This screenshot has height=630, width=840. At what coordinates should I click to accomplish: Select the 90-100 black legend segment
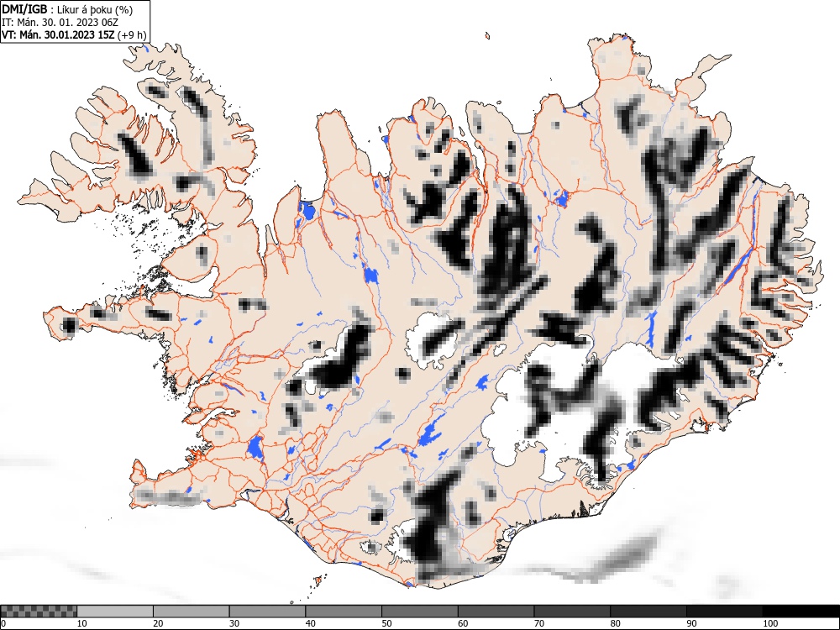[724, 612]
